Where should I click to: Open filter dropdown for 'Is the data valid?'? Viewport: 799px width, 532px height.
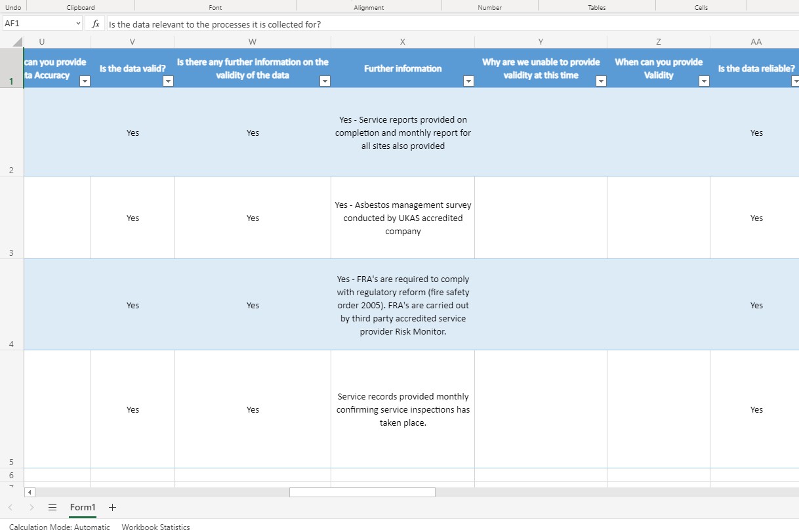point(168,81)
